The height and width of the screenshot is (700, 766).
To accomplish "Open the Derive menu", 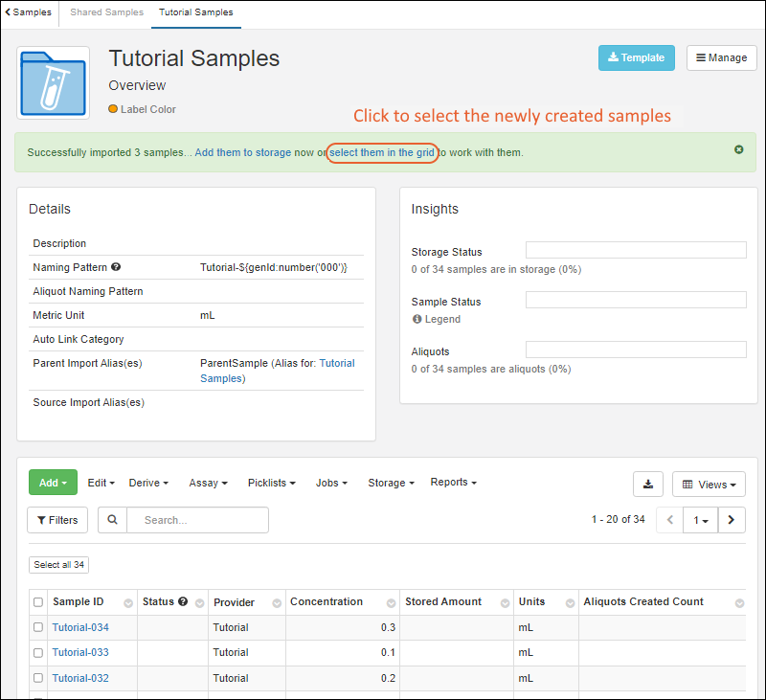I will pos(148,484).
